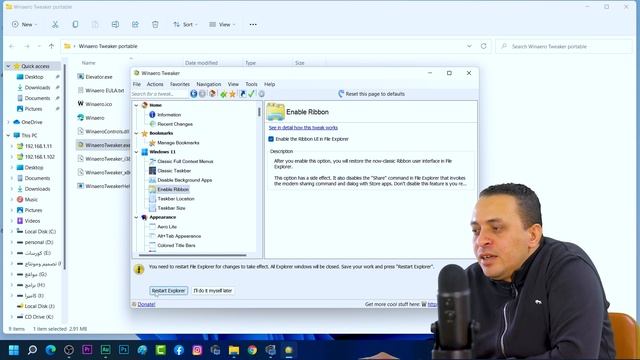Viewport: 640px width, 360px height.
Task: Click File Explorer folder icon on the taskbar
Action: [x=234, y=350]
